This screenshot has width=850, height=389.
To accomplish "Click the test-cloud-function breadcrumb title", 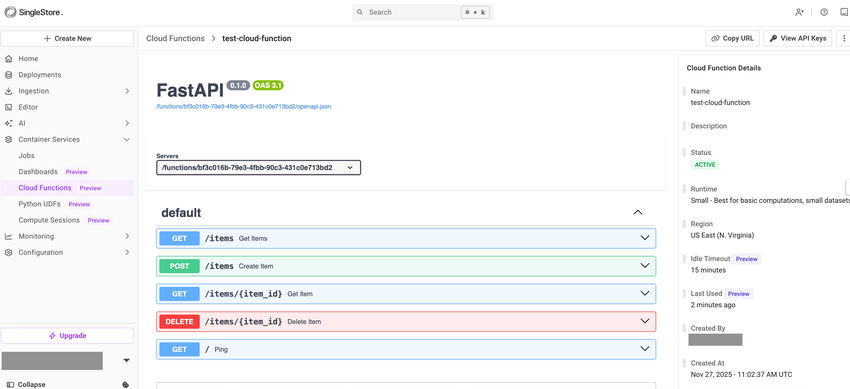I will coord(257,38).
